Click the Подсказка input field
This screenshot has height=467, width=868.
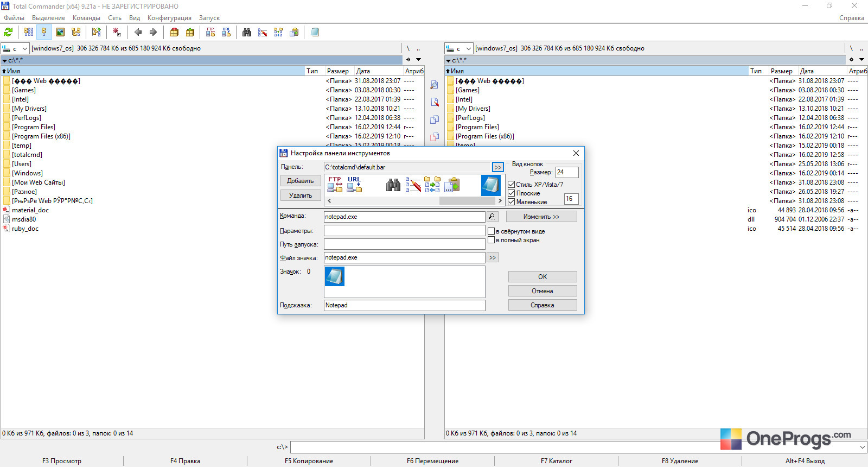[x=405, y=305]
